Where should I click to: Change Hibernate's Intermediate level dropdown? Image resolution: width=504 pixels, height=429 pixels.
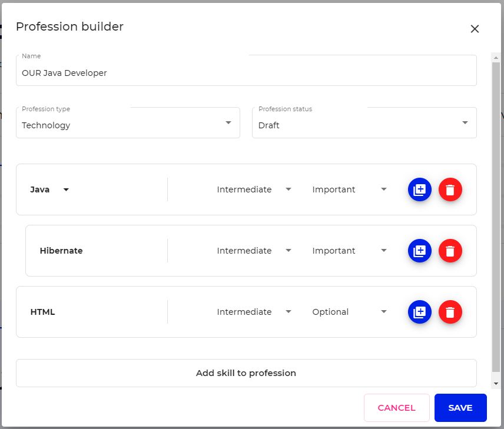click(254, 251)
